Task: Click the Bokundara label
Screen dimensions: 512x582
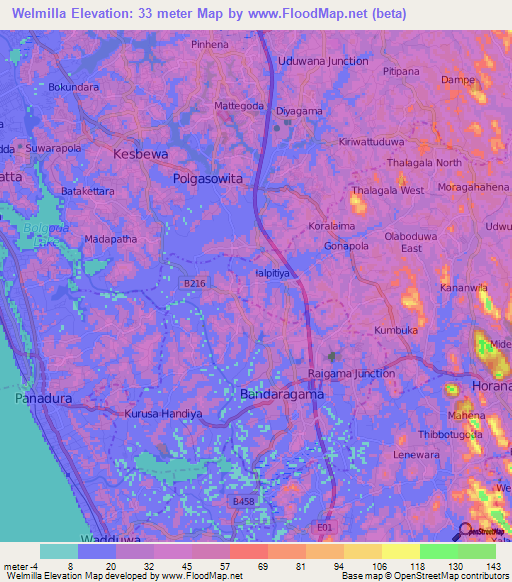Action: coord(74,87)
